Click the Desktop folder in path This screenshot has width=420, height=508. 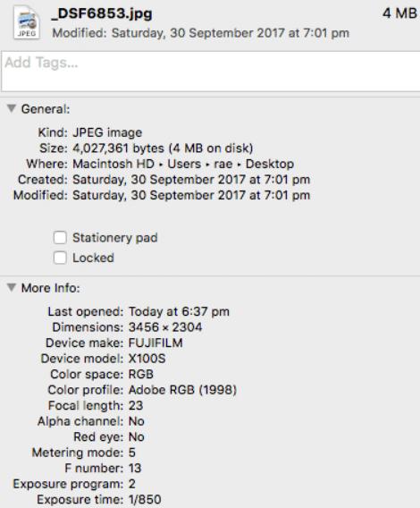pyautogui.click(x=270, y=164)
